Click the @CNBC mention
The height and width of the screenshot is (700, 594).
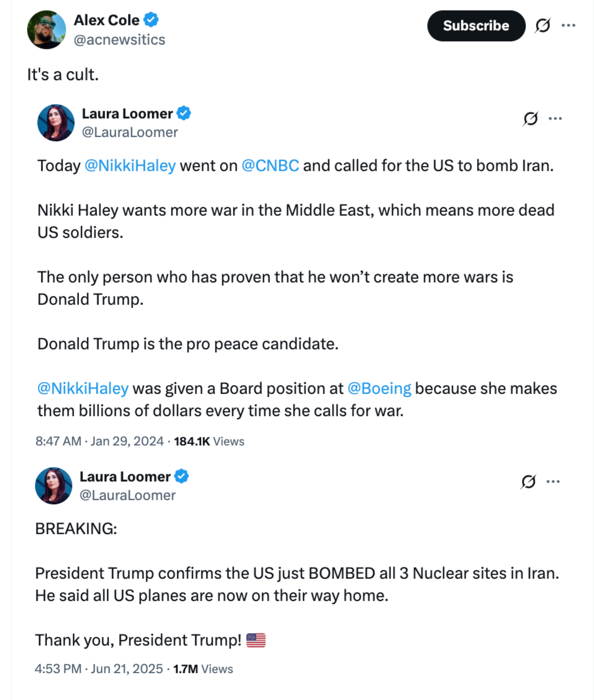270,165
